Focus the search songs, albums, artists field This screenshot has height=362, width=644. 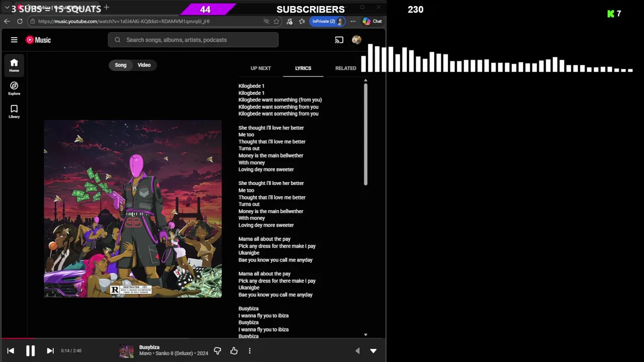point(193,40)
